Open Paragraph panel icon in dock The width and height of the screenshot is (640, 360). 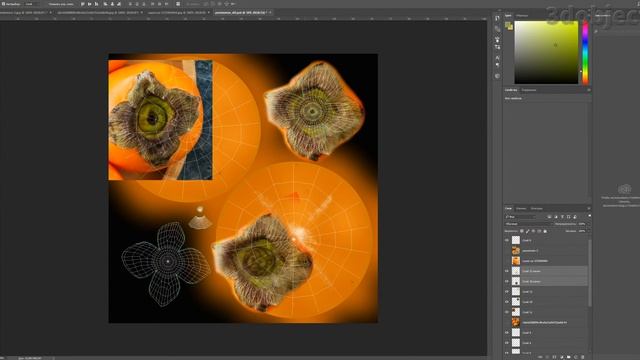click(x=497, y=64)
